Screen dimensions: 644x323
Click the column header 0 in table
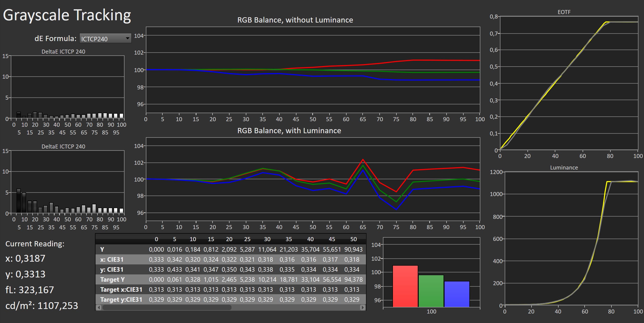point(156,239)
